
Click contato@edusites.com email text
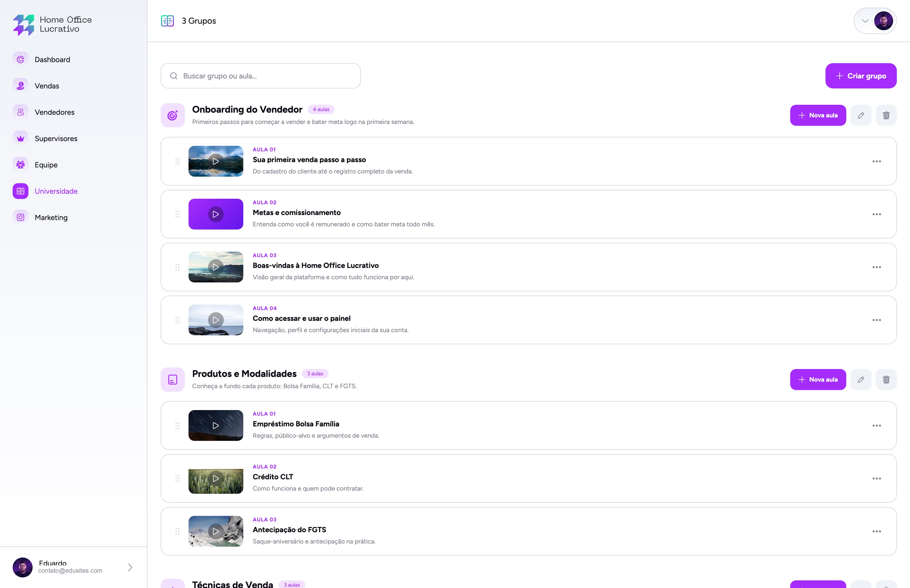70,570
